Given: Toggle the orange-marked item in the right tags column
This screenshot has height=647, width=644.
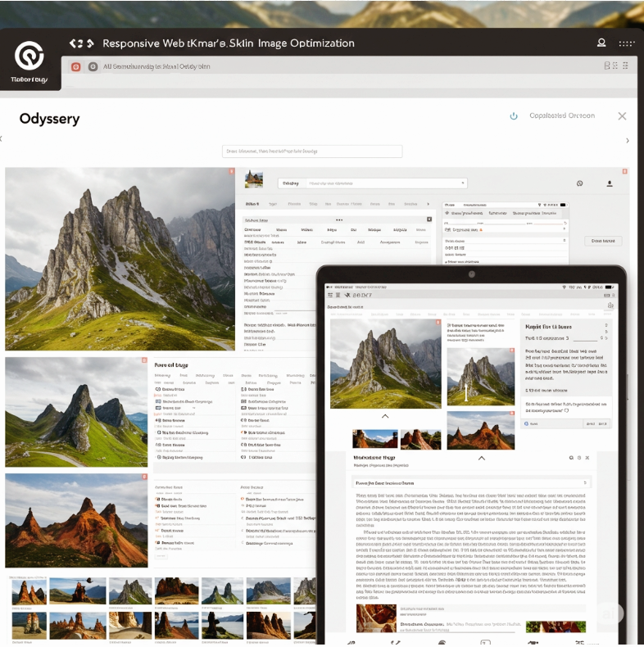Looking at the screenshot, I should tap(243, 432).
